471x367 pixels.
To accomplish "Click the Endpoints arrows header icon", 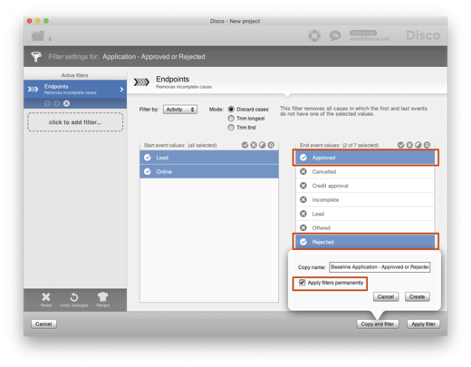I will pyautogui.click(x=141, y=82).
